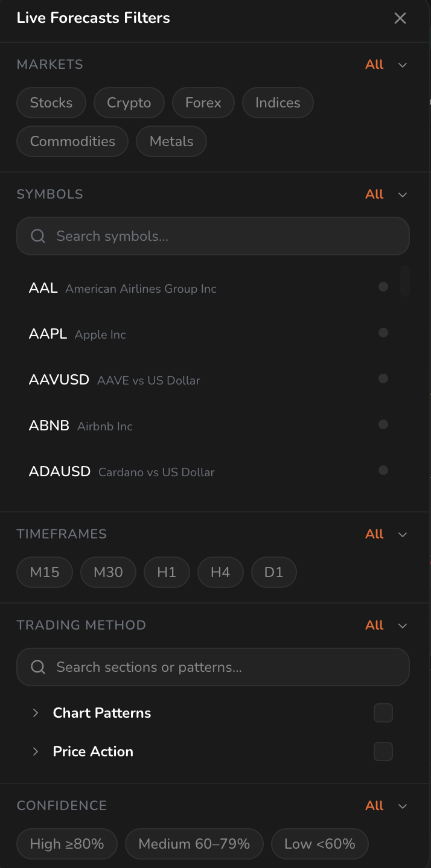Check the Price Action checkbox

point(383,752)
